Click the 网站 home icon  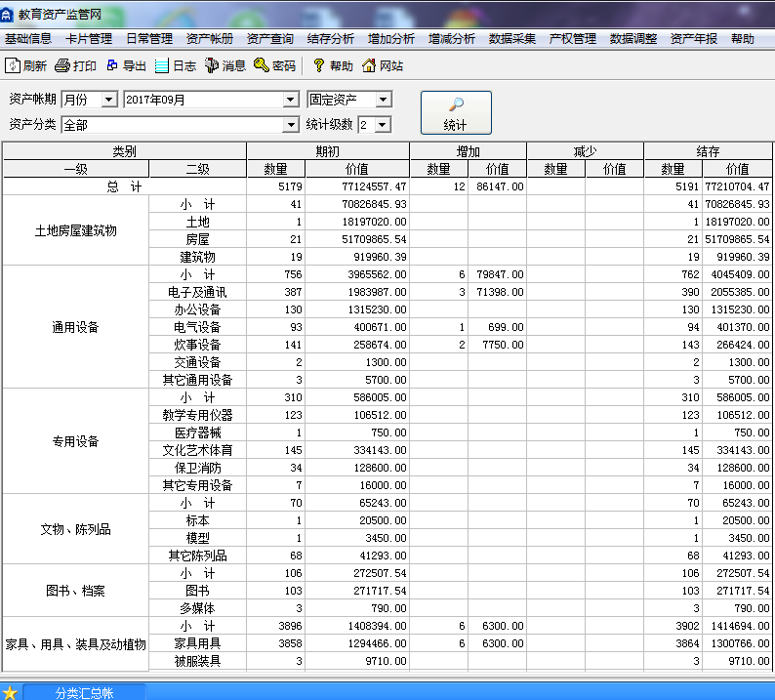coord(369,66)
